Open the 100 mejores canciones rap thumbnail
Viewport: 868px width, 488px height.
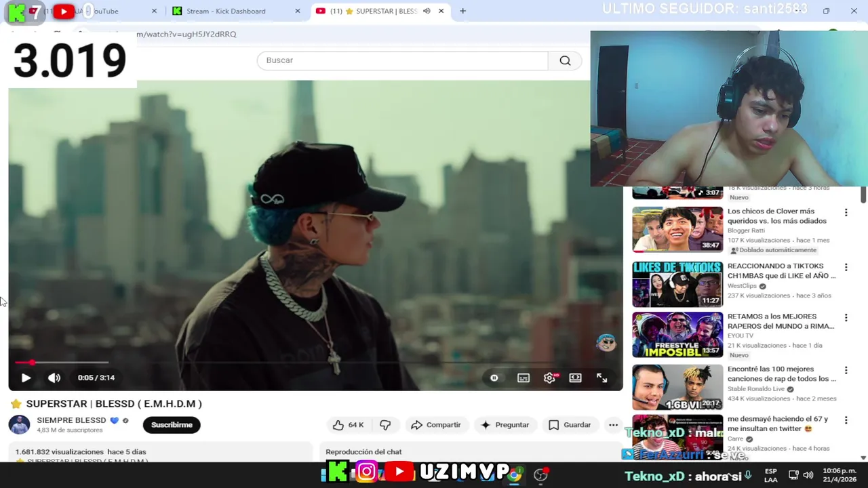click(x=677, y=388)
